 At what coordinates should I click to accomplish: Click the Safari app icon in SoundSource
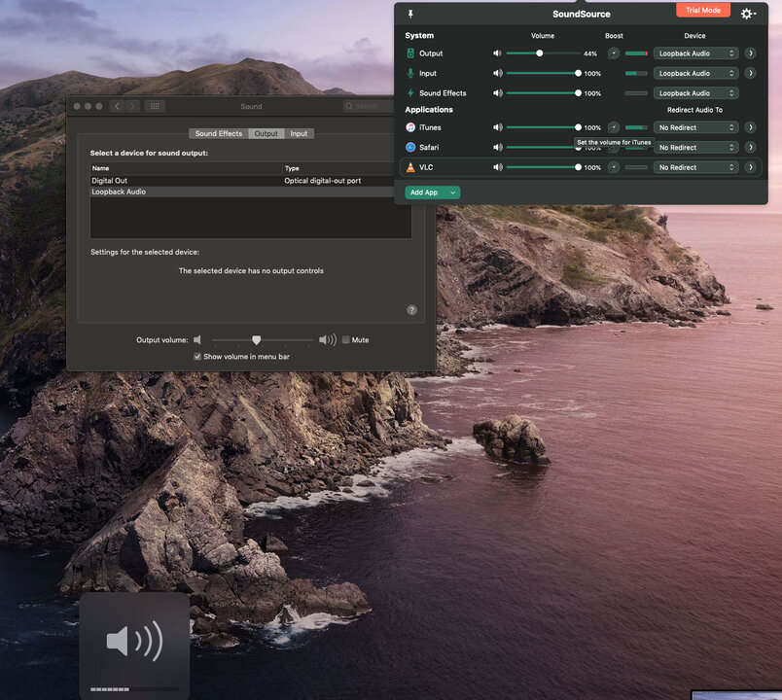pyautogui.click(x=410, y=148)
